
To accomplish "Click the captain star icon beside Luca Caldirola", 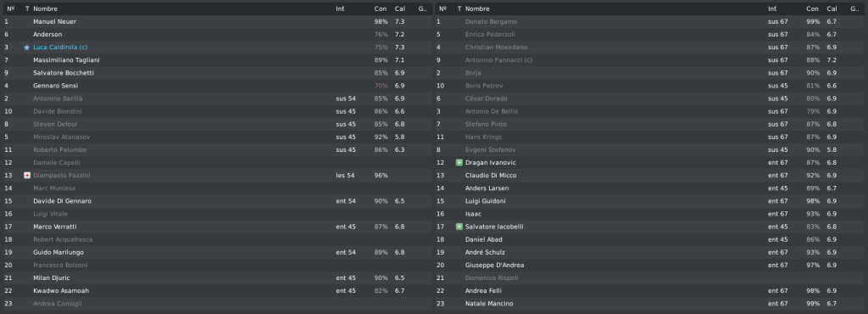I will click(26, 48).
